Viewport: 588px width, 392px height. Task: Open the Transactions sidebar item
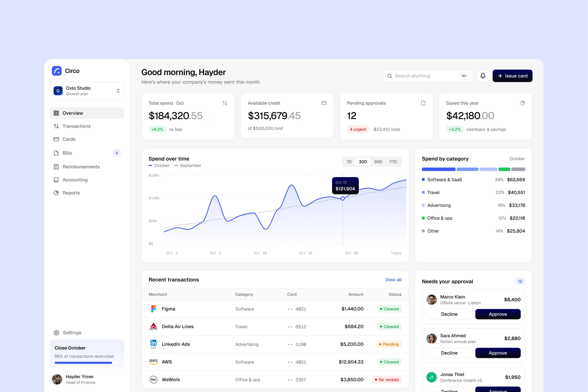(87, 126)
